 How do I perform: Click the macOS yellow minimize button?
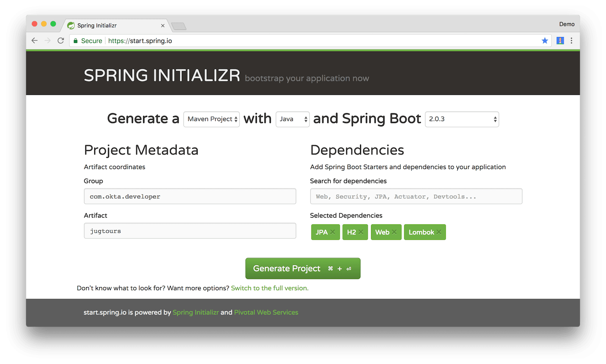[x=44, y=24]
